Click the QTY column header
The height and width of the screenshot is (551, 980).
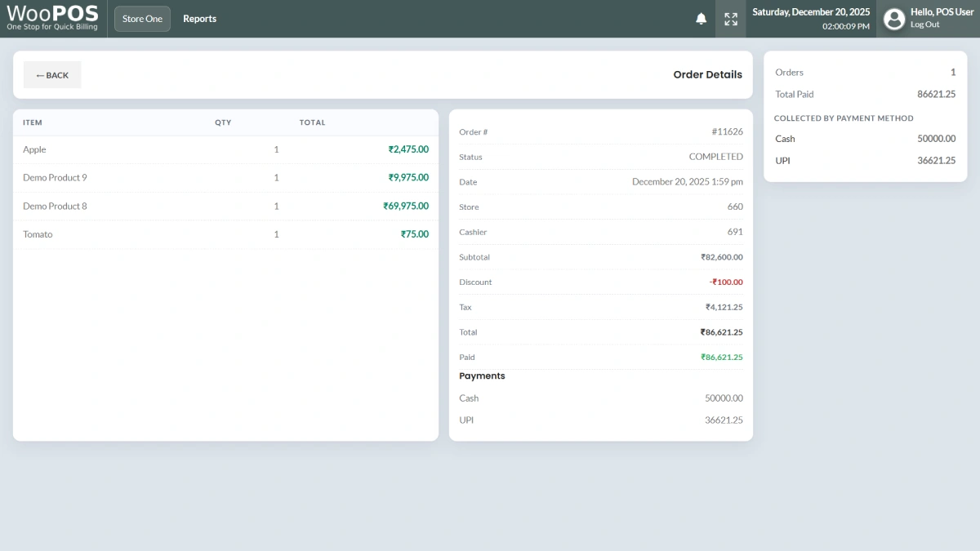pos(223,122)
